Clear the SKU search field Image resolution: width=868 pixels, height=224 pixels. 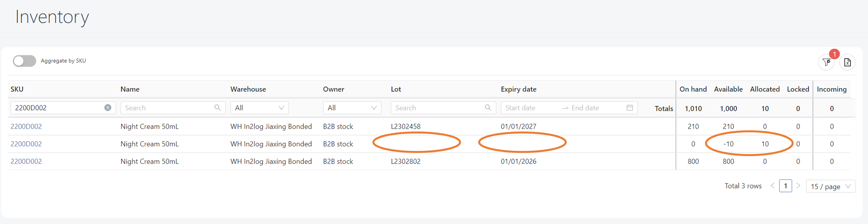coord(108,108)
